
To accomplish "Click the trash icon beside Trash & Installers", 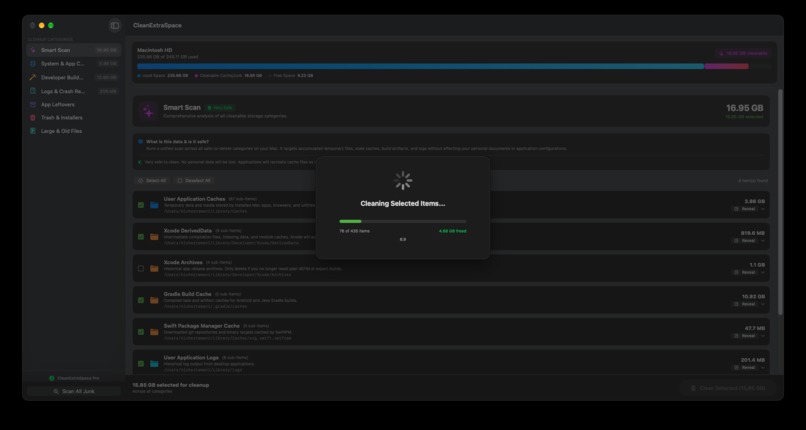I will click(33, 118).
